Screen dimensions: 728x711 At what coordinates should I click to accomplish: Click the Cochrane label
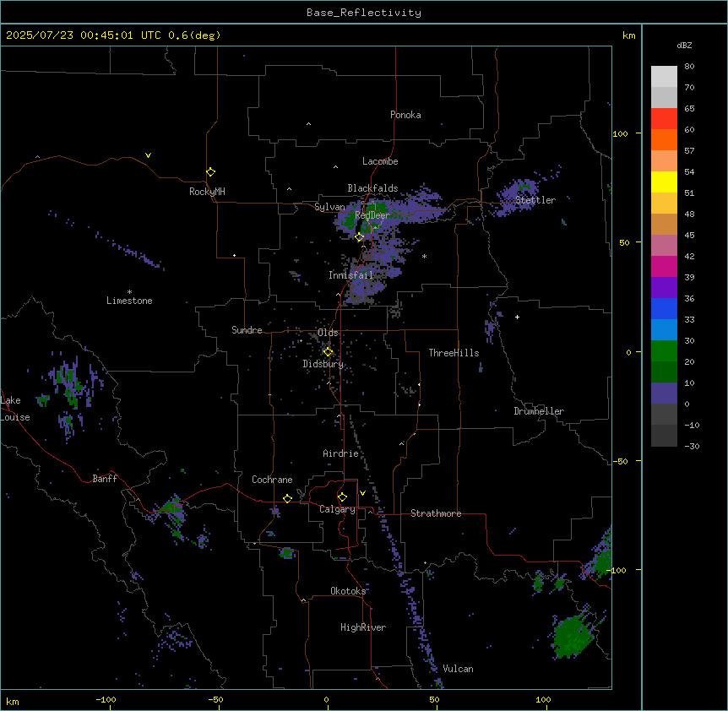click(272, 480)
